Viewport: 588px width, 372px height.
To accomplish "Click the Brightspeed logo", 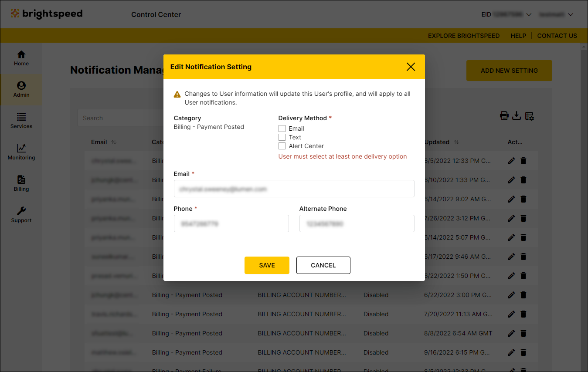I will click(47, 14).
